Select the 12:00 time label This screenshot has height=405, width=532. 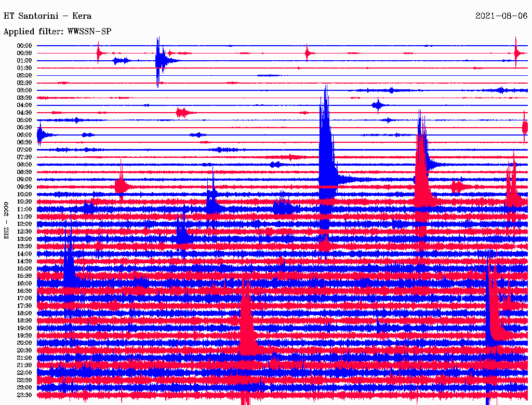coord(24,224)
